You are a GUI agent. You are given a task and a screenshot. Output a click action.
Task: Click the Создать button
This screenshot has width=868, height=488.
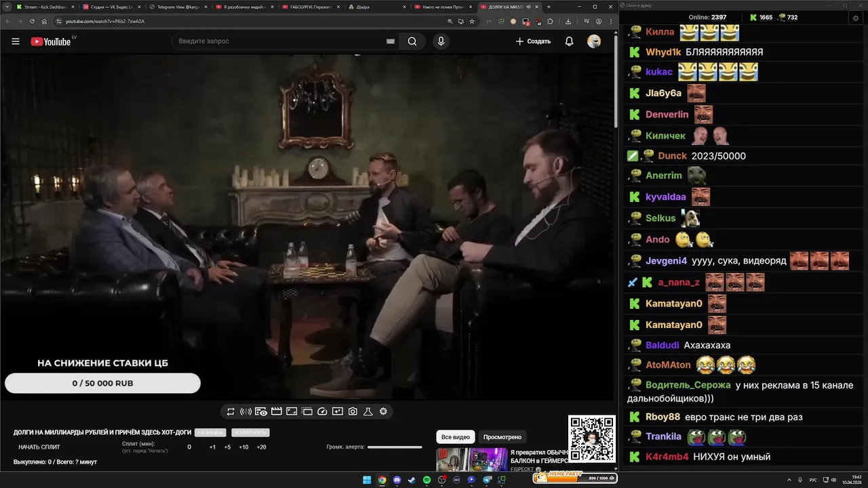[x=533, y=41]
